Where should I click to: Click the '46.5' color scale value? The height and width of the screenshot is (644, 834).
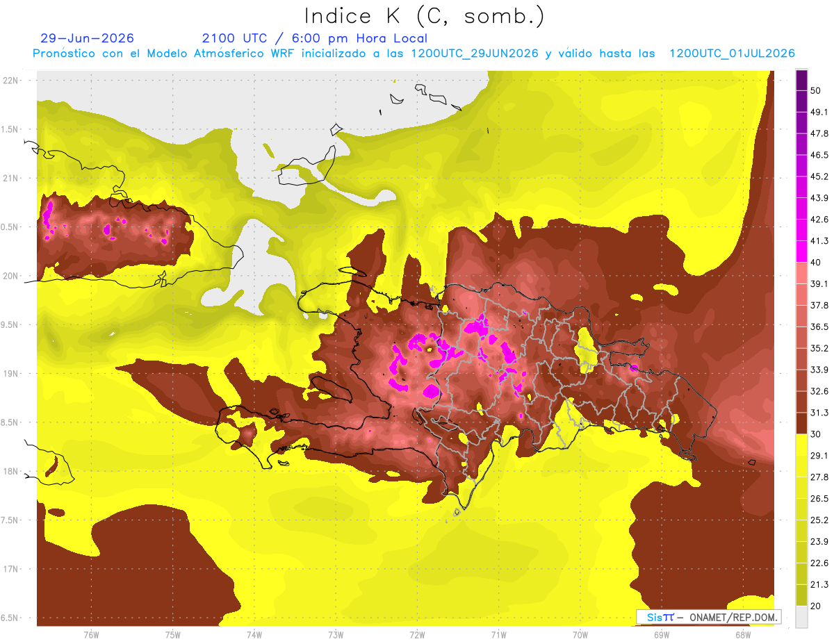point(819,155)
